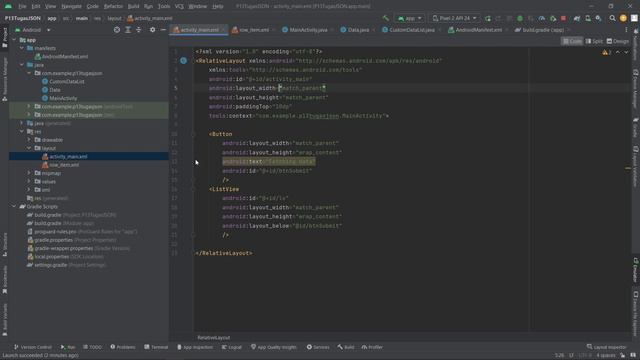Viewport: 640px width, 360px height.
Task: Open the Terminal tool window
Action: point(156,347)
